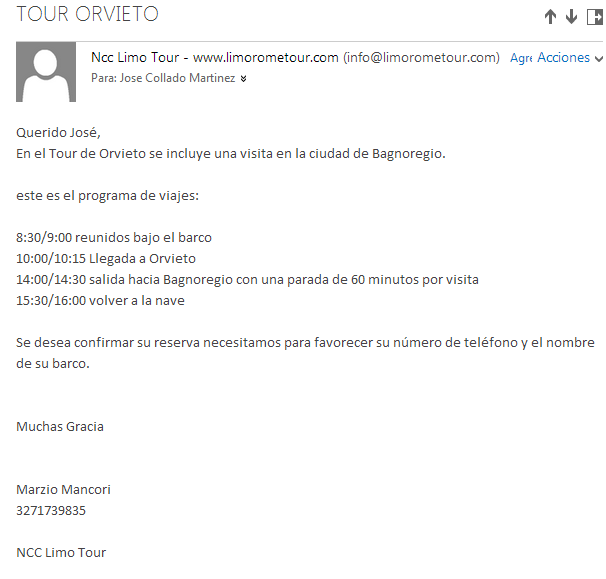Image resolution: width=606 pixels, height=579 pixels.
Task: Click the 10:00/10:15 Llegada a Orvieto line
Action: 106,259
